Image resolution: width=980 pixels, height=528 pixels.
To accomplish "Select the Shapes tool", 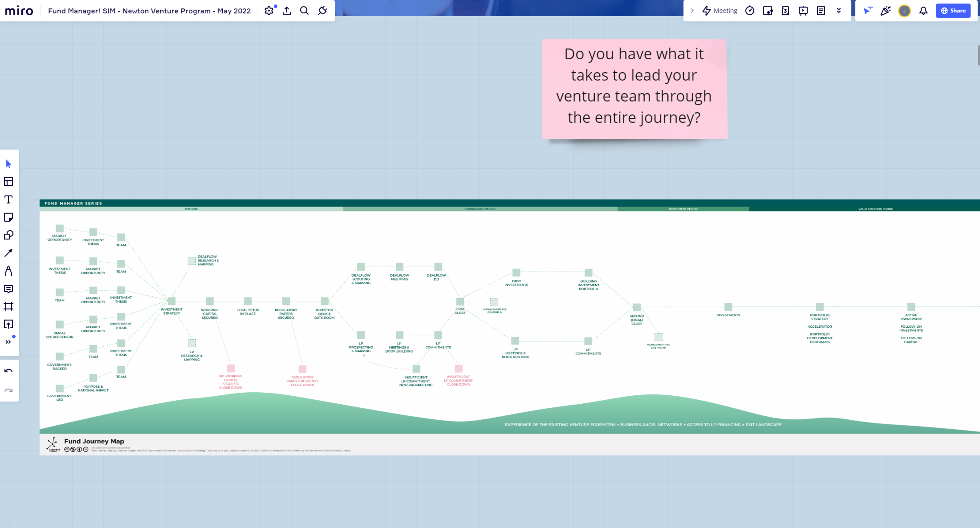I will (x=8, y=235).
